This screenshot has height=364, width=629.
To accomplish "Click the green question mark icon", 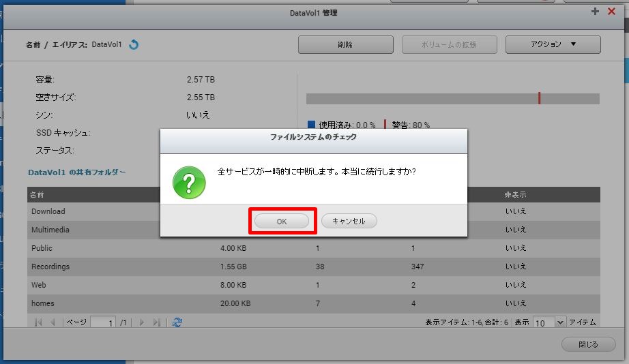I will click(x=189, y=183).
